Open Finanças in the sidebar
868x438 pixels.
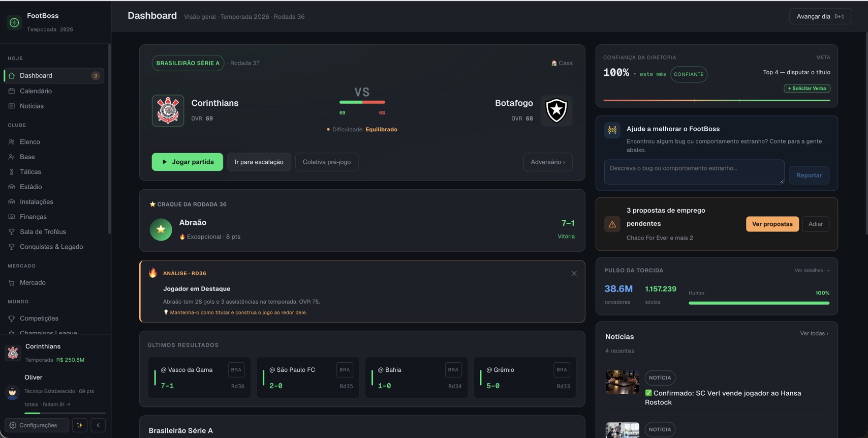click(x=53, y=217)
